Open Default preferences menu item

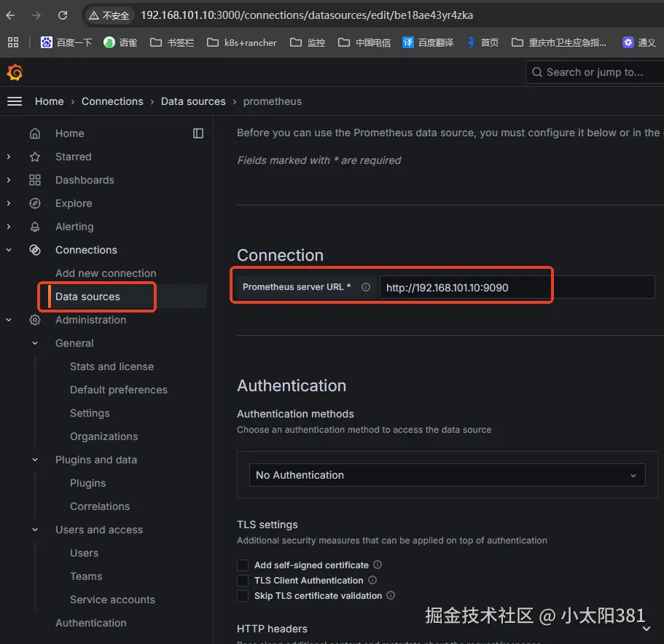[119, 390]
